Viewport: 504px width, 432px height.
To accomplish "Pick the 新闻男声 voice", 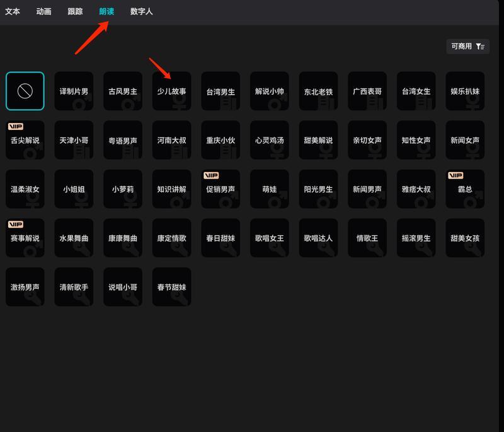I will [367, 189].
